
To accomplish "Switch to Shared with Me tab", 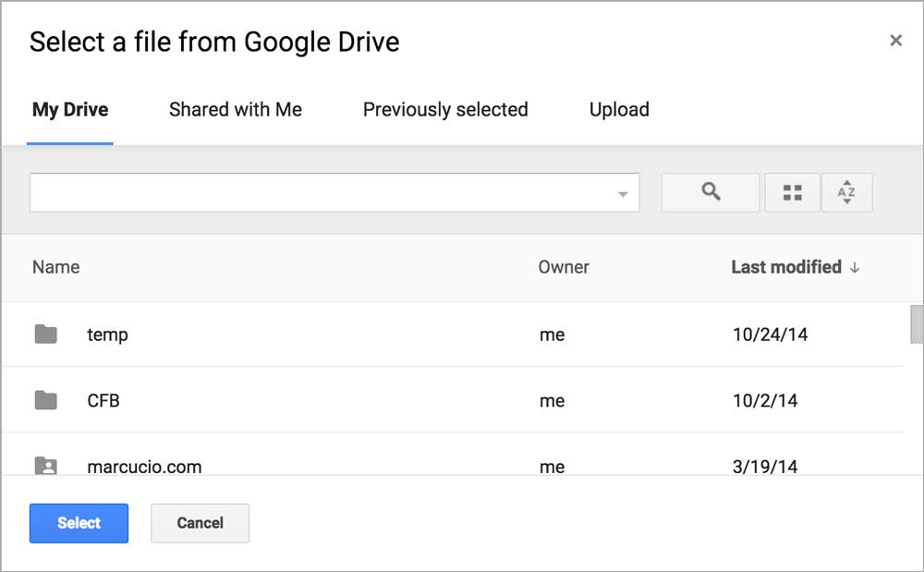I will coord(235,110).
